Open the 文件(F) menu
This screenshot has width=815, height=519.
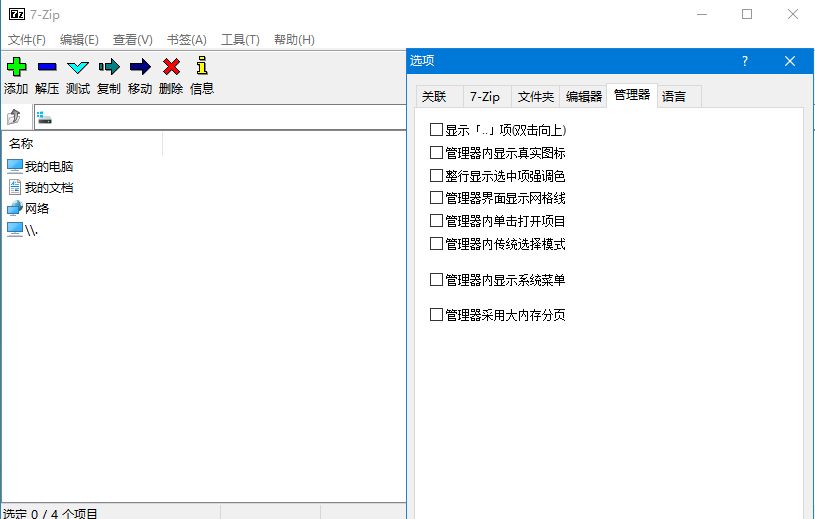pos(27,40)
